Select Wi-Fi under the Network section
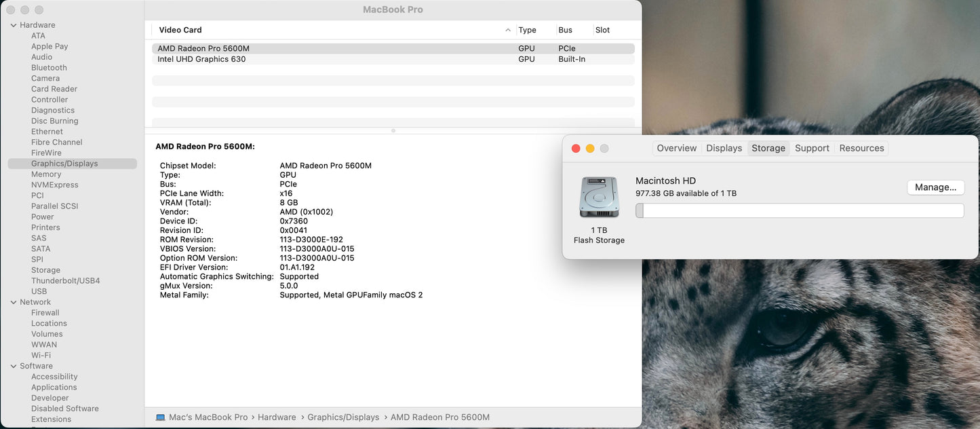This screenshot has width=980, height=429. 40,354
